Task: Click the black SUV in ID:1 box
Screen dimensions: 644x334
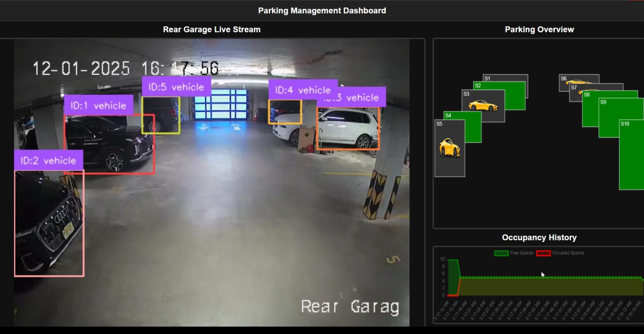Action: (x=109, y=144)
